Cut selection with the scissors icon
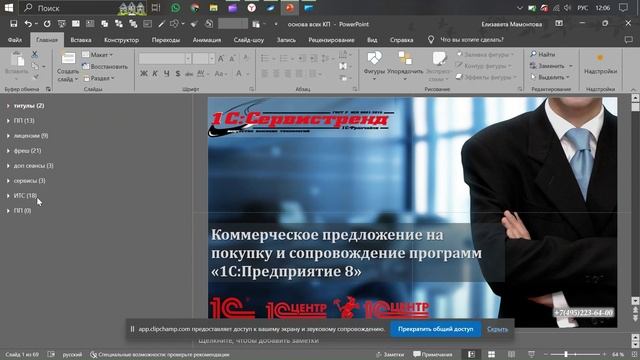Screen dimensions: 640x360 (x=35, y=54)
